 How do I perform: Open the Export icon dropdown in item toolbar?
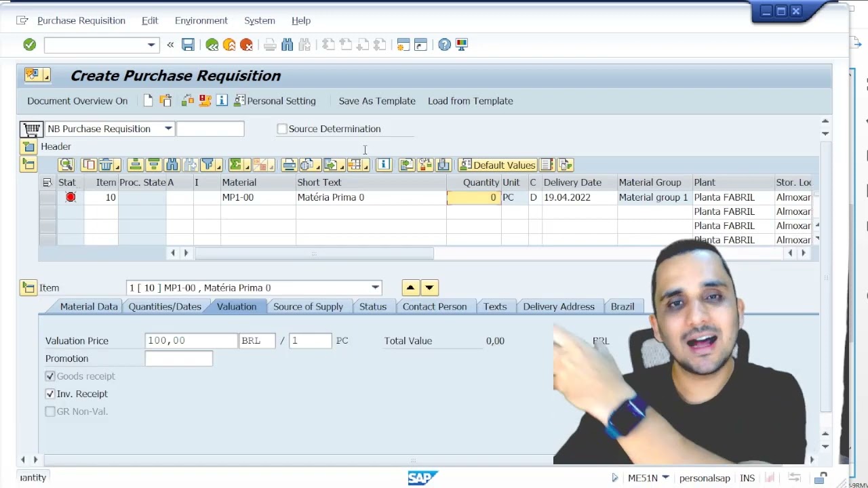coord(334,165)
